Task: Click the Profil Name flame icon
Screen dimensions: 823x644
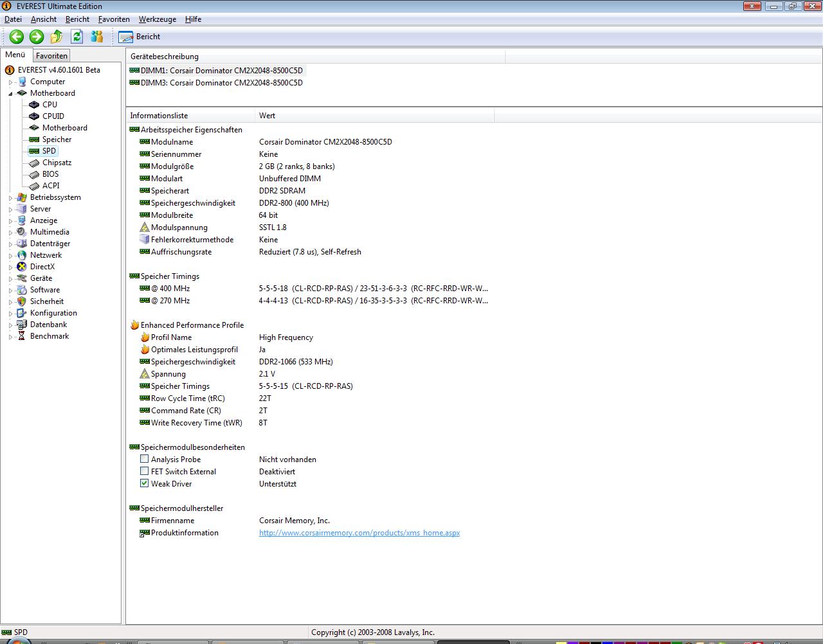Action: tap(145, 337)
